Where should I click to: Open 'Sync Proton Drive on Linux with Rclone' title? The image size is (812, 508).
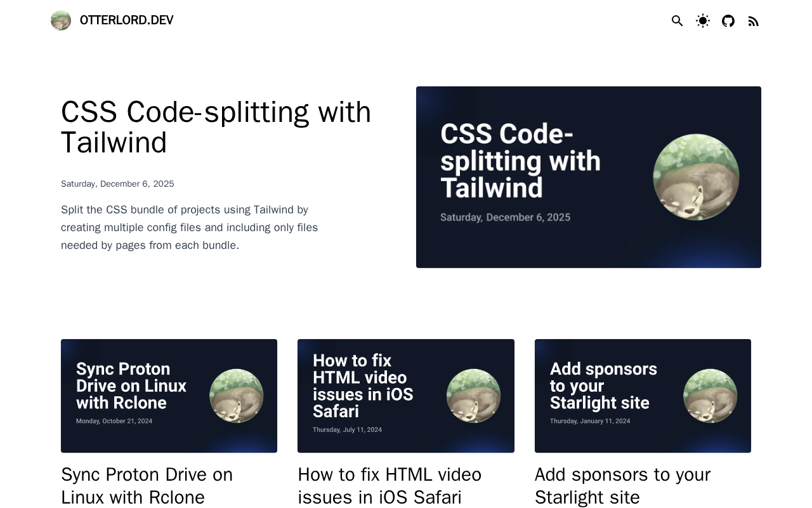coord(147,485)
